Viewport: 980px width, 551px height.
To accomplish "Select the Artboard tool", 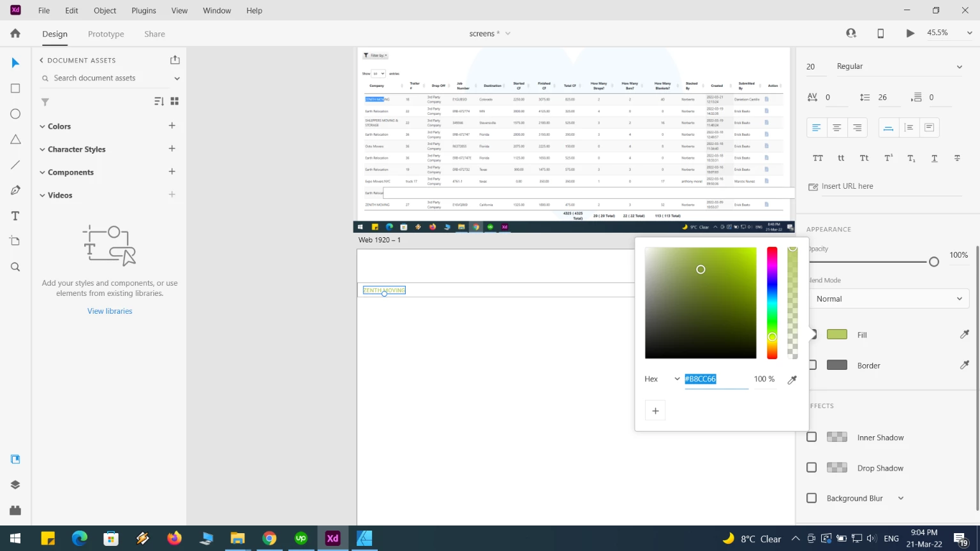I will pyautogui.click(x=15, y=241).
